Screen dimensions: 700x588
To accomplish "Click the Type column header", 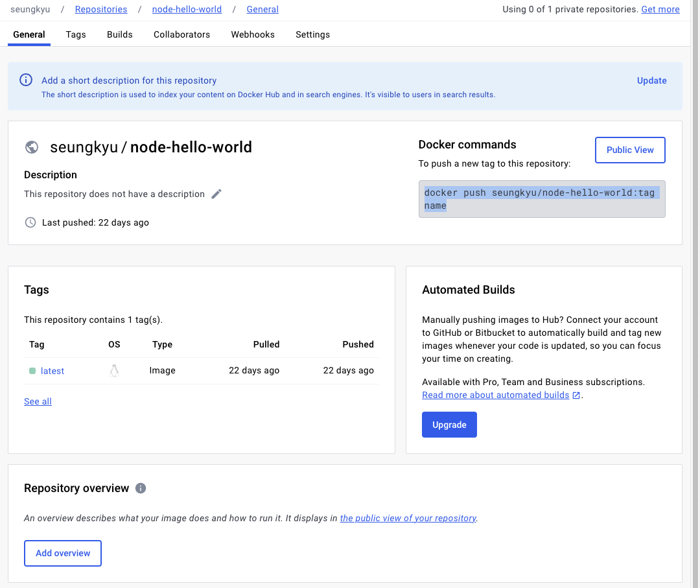I will coord(162,344).
